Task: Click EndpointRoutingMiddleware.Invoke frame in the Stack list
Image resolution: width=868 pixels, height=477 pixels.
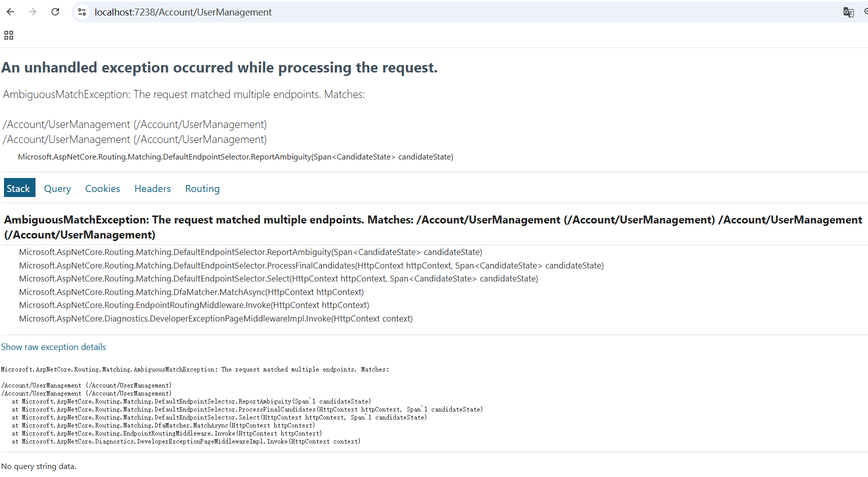Action: (x=194, y=305)
